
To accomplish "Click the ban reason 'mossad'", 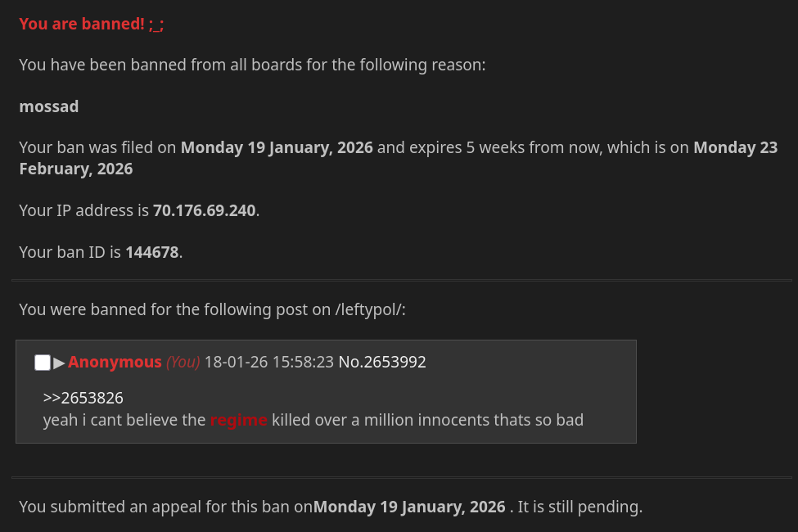I will tap(49, 106).
